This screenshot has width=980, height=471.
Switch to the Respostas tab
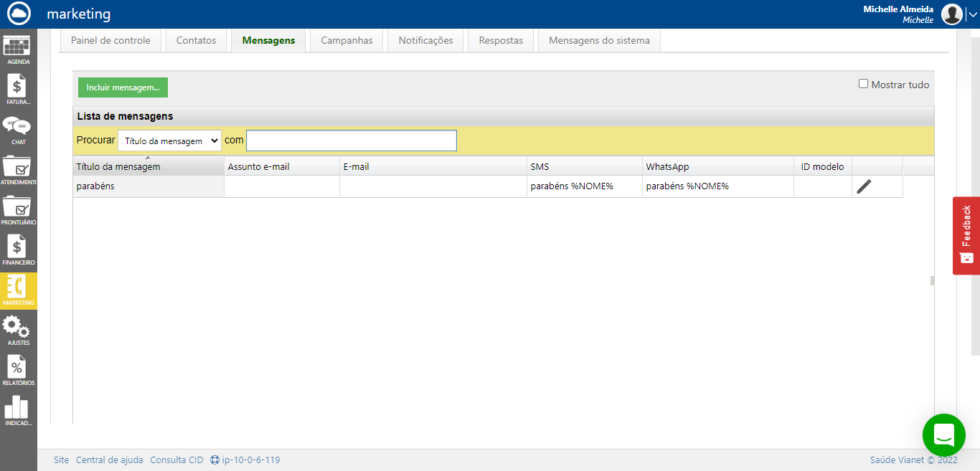tap(501, 41)
